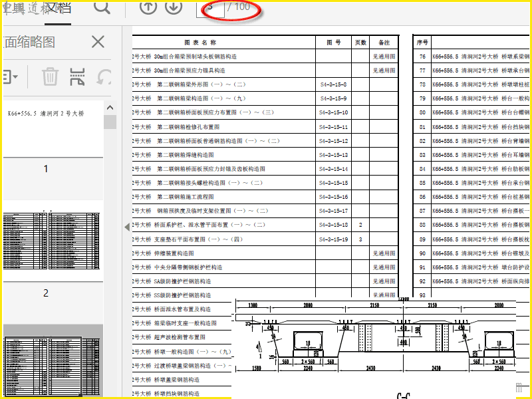The width and height of the screenshot is (532, 399).
Task: Click the current page number field
Action: 210,8
